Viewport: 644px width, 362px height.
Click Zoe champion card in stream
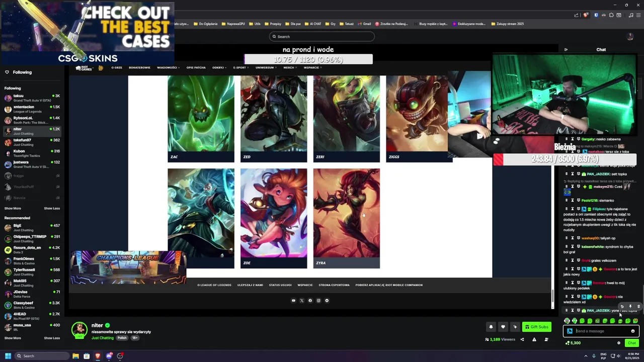tap(274, 218)
